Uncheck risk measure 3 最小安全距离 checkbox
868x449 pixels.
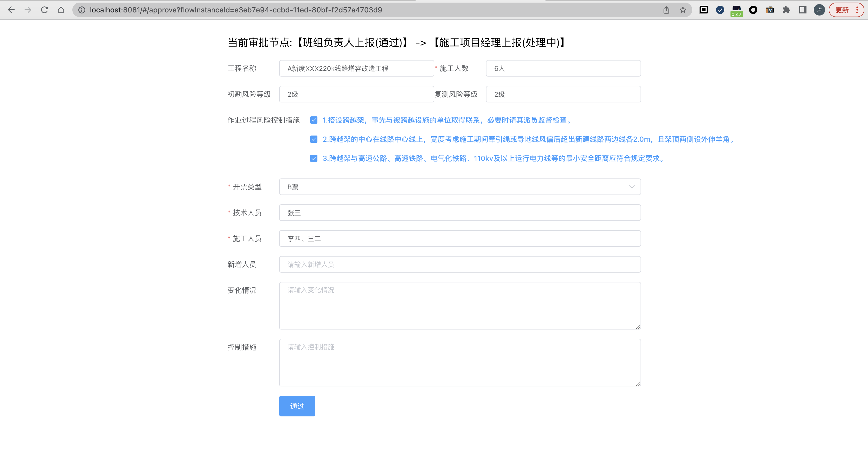(x=314, y=159)
